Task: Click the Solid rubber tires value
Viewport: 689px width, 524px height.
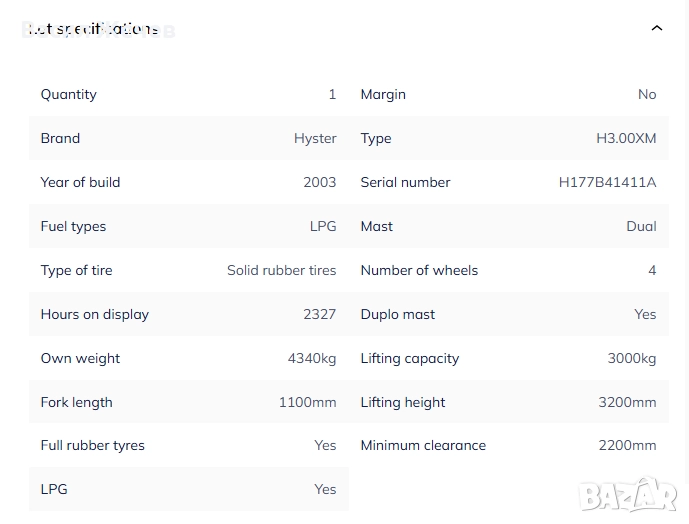Action: (281, 270)
